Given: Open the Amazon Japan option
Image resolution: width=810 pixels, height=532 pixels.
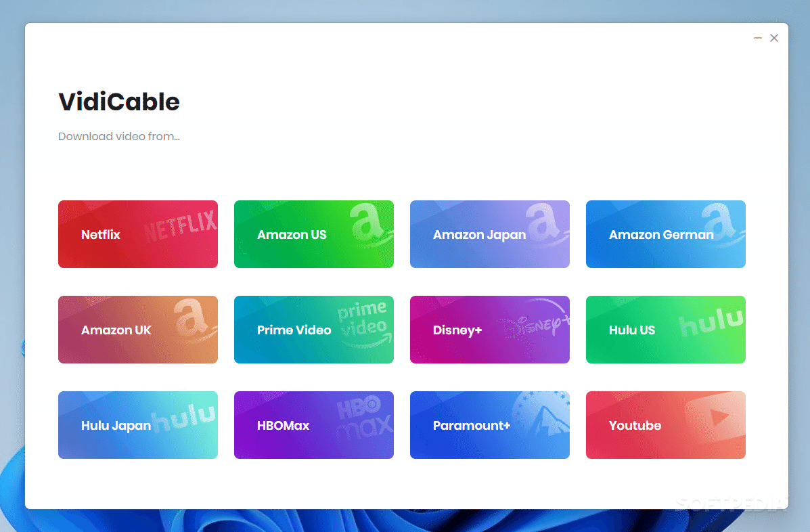Looking at the screenshot, I should click(x=490, y=234).
